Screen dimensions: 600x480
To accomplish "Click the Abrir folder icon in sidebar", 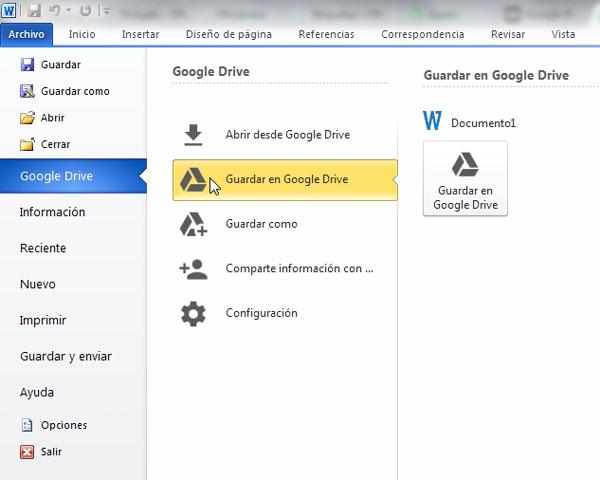I will pyautogui.click(x=27, y=118).
